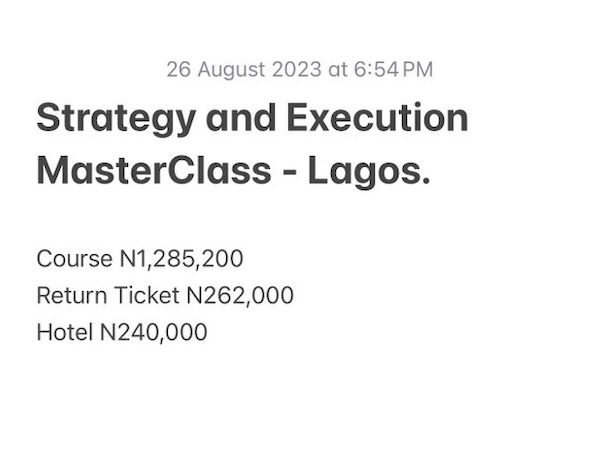Click the PM marker in the timestamp
600x463 pixels.
[418, 70]
